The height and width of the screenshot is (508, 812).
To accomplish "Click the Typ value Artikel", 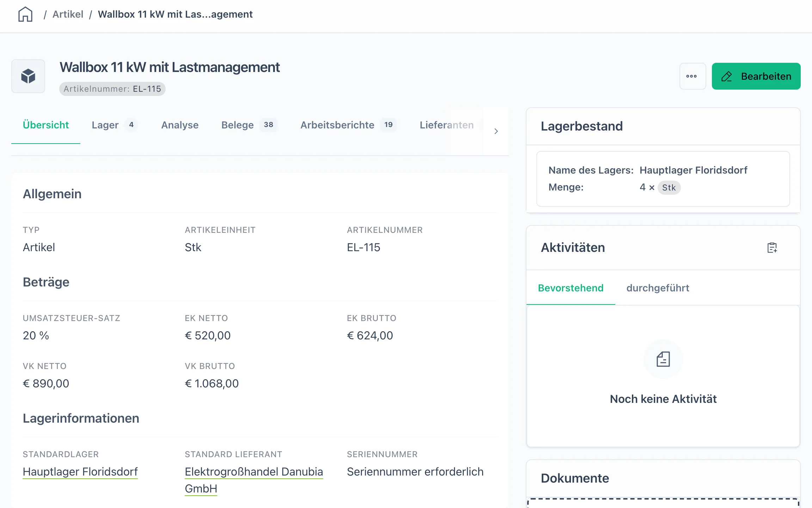I will point(39,247).
